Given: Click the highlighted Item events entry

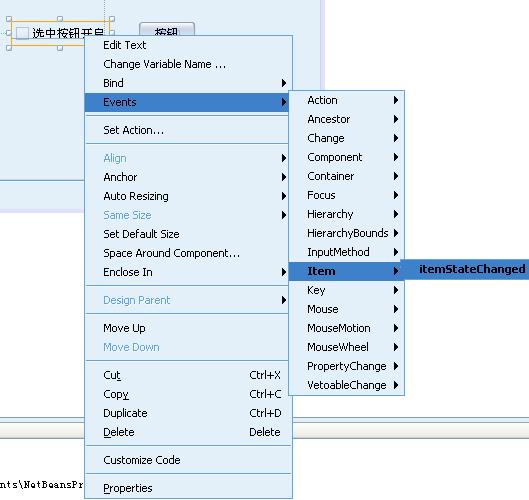Looking at the screenshot, I should click(345, 271).
